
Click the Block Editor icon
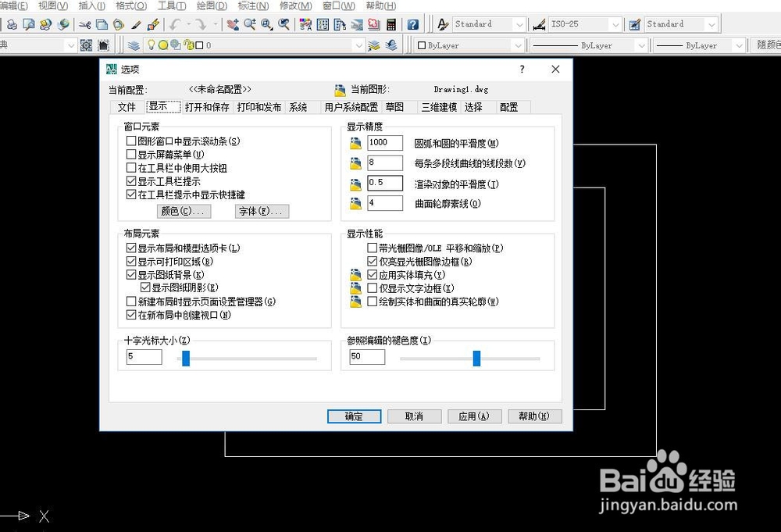coord(153,24)
